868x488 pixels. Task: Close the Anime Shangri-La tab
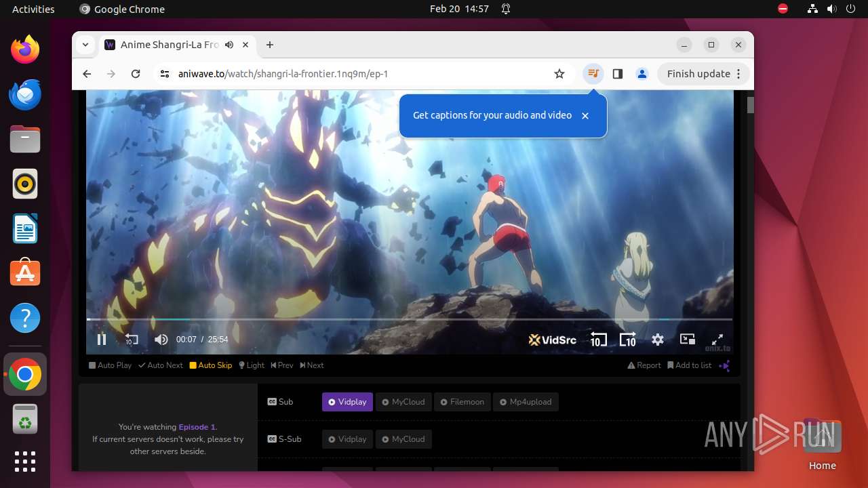click(245, 45)
